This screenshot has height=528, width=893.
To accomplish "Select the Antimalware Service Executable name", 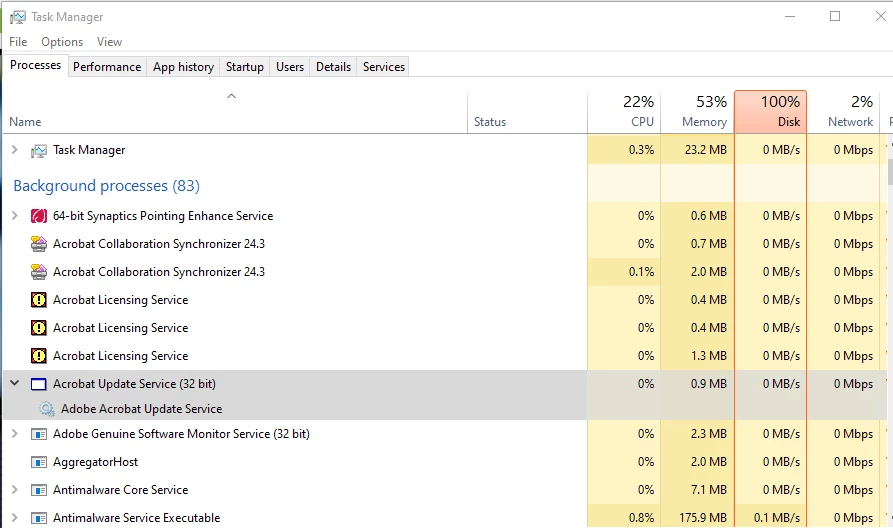I will (137, 518).
